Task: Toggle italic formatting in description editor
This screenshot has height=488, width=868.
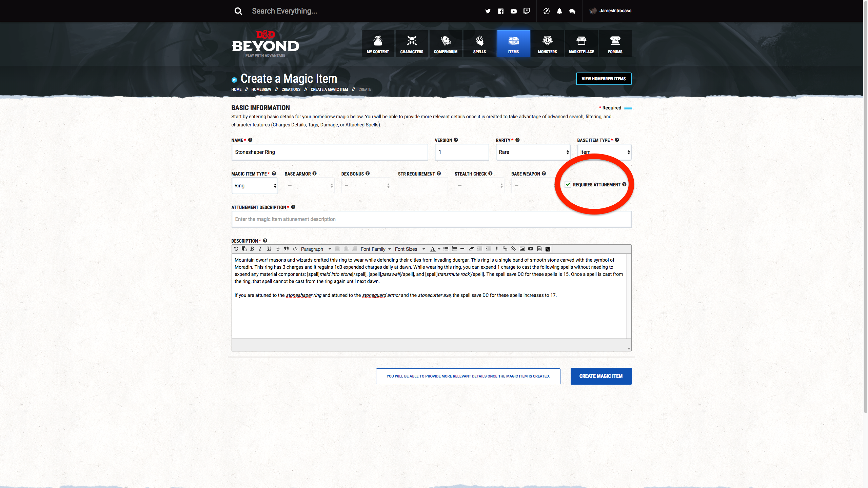Action: tap(260, 249)
